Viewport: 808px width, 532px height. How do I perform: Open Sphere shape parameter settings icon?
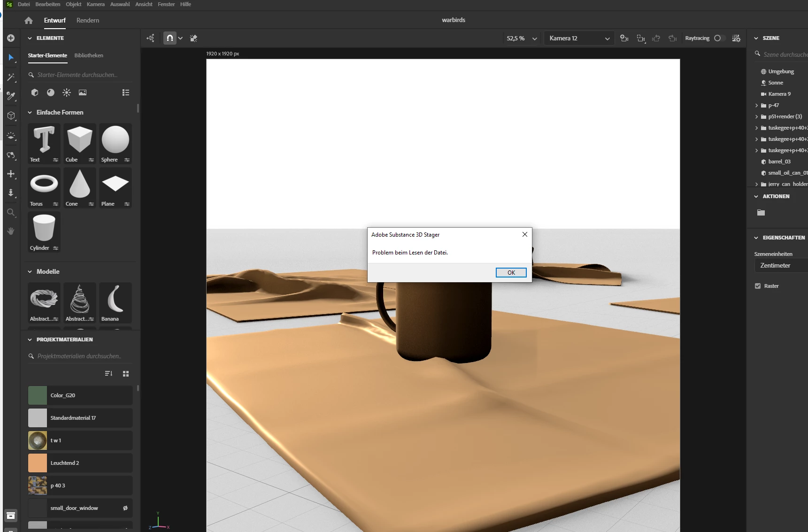coord(127,160)
